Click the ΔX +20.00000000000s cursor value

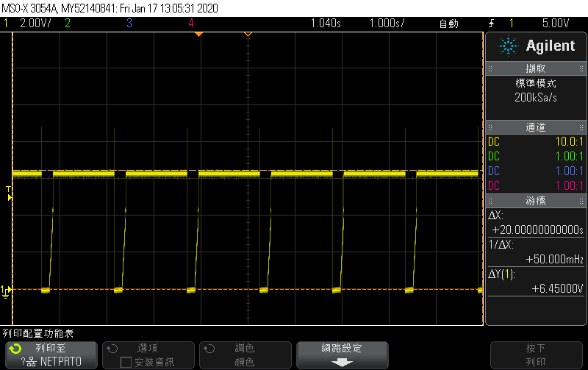pos(537,230)
